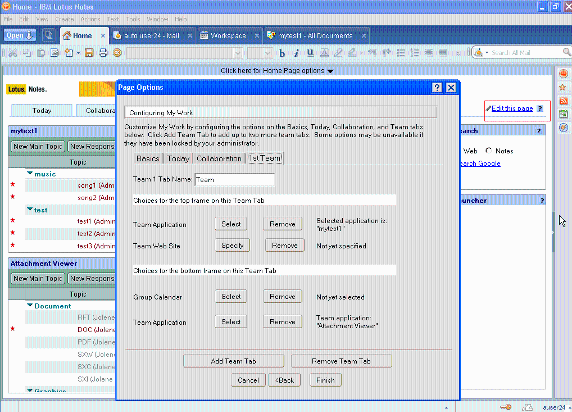Click Select for Group Calendar
572x412 pixels.
click(x=231, y=297)
